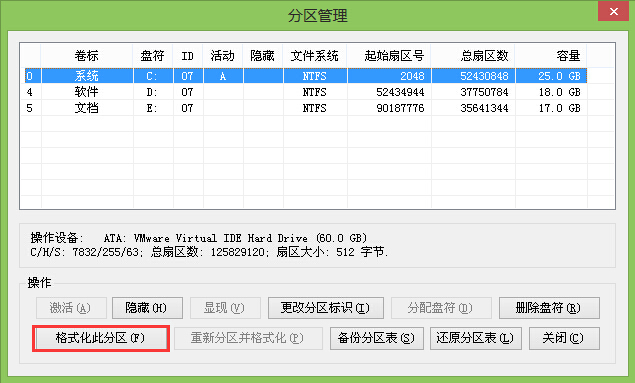The height and width of the screenshot is (383, 635).
Task: Click the 隐藏 column header
Action: pyautogui.click(x=263, y=55)
